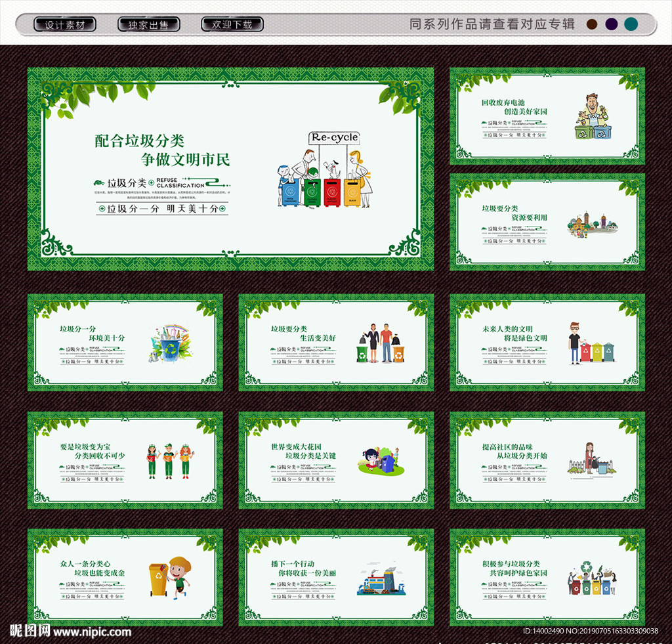This screenshot has width=672, height=644.
Task: Select the dark purple color dot
Action: [x=611, y=25]
